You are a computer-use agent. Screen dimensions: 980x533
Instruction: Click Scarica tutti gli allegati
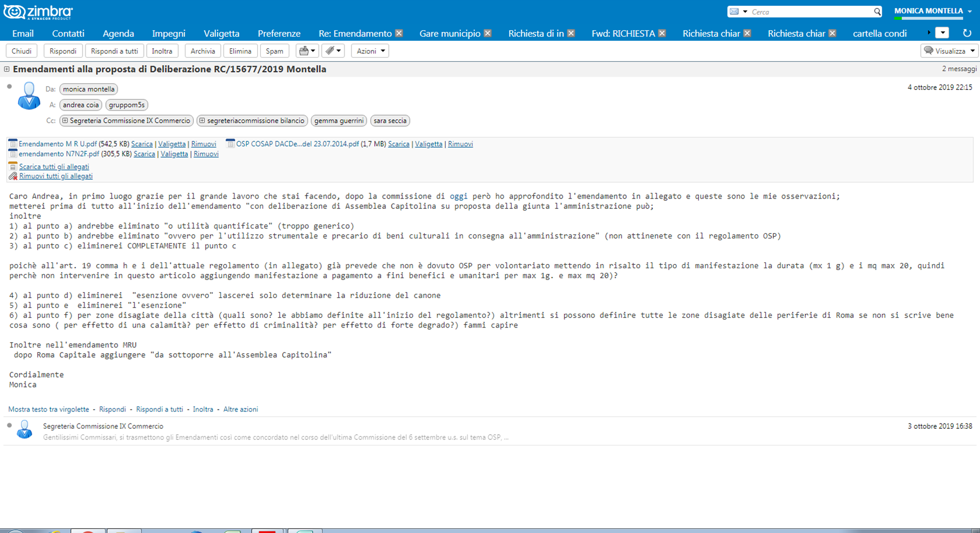pos(54,167)
